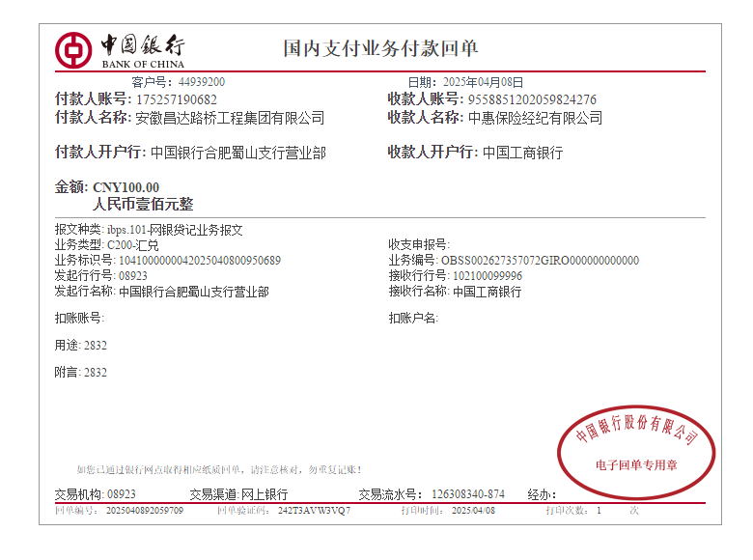Click payer name 安徽昌达路桥工程集团有限公司
The width and height of the screenshot is (753, 560).
(x=230, y=118)
